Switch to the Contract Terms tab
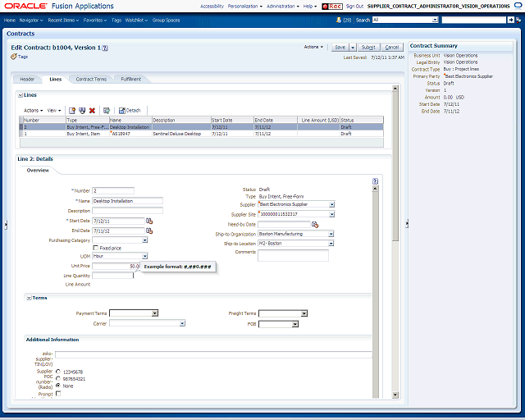The height and width of the screenshot is (420, 525). point(91,80)
